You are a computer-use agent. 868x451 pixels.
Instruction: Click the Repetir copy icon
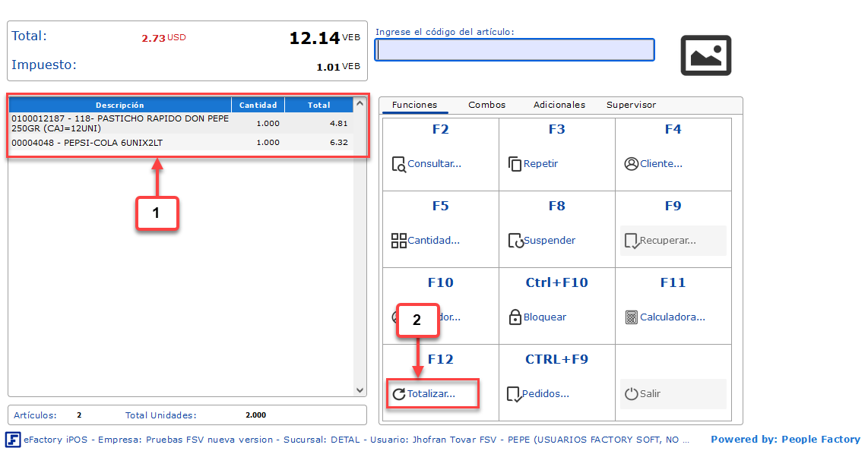[x=515, y=164]
